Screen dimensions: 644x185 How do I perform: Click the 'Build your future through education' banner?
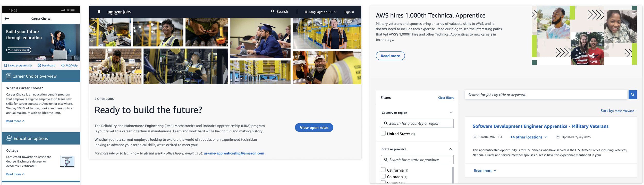click(41, 42)
